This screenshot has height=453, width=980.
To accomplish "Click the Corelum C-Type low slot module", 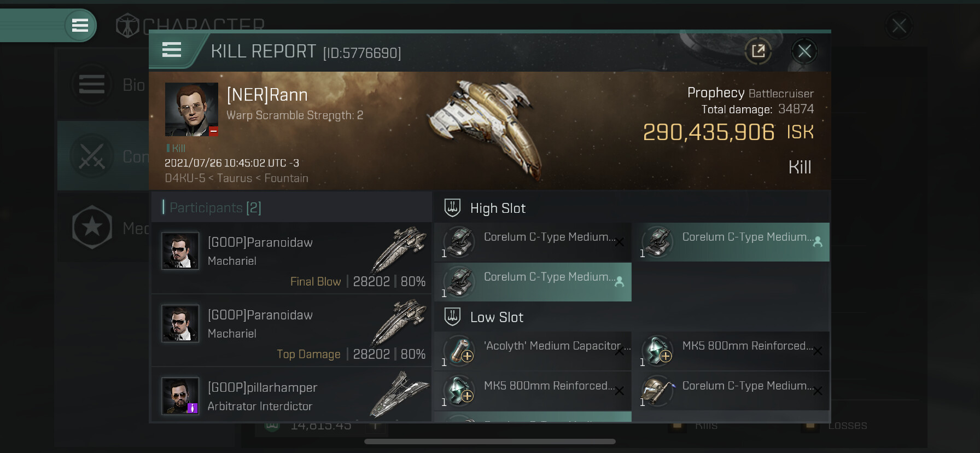I will click(731, 391).
